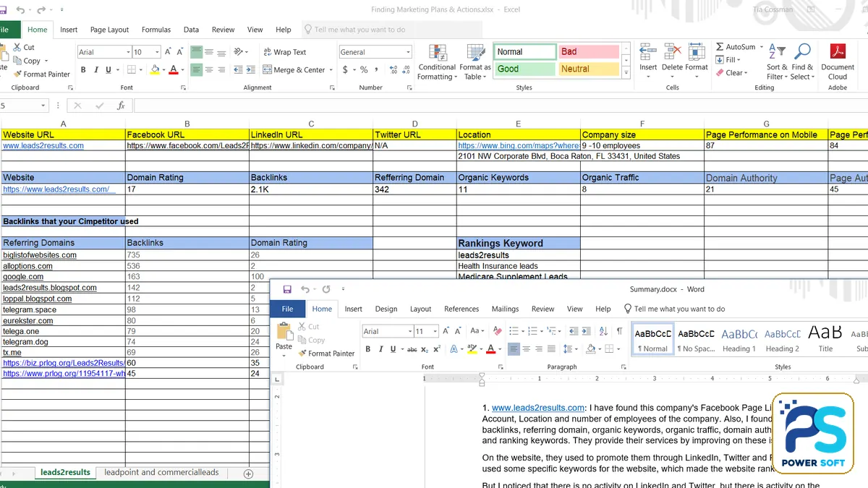Open the General number format dropdown
The height and width of the screenshot is (488, 868).
(408, 52)
